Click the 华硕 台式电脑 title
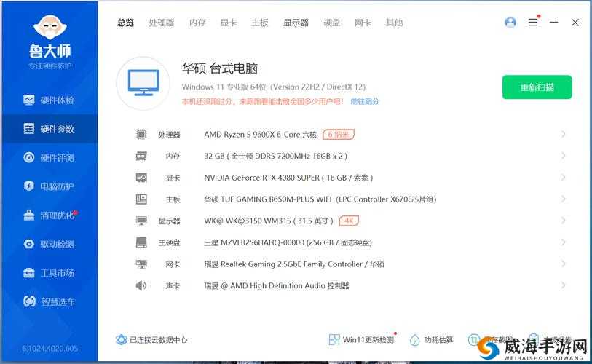This screenshot has width=592, height=364. point(220,68)
